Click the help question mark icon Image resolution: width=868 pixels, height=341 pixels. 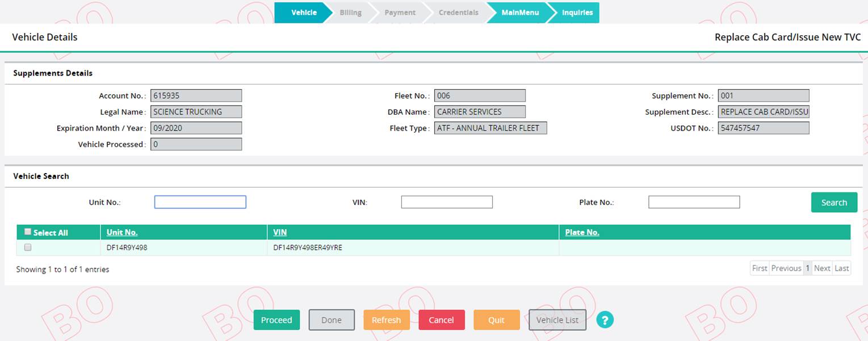[605, 320]
